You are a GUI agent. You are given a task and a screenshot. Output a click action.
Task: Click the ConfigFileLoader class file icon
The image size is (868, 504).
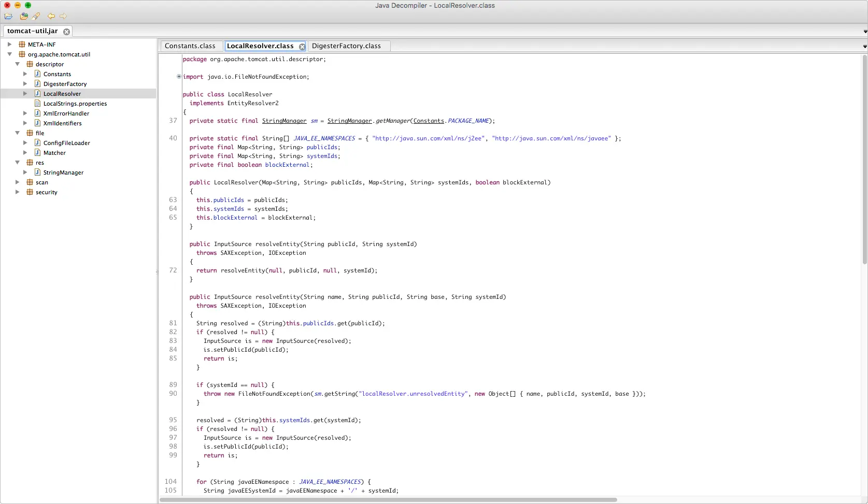[x=37, y=143]
